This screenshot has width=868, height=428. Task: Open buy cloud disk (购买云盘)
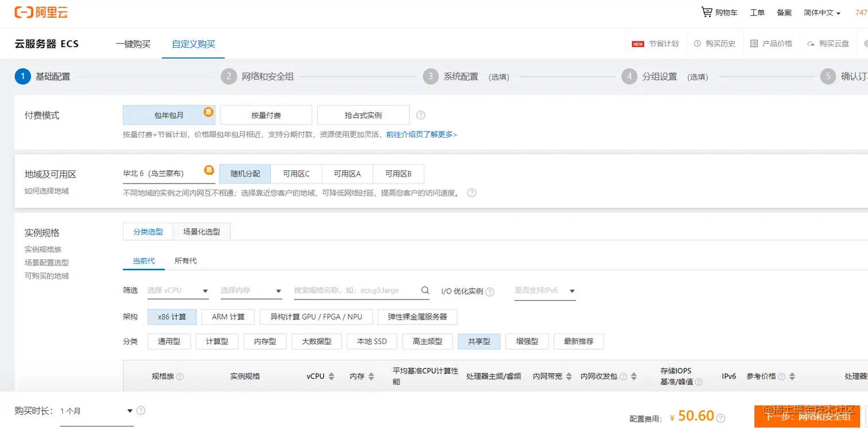(828, 44)
